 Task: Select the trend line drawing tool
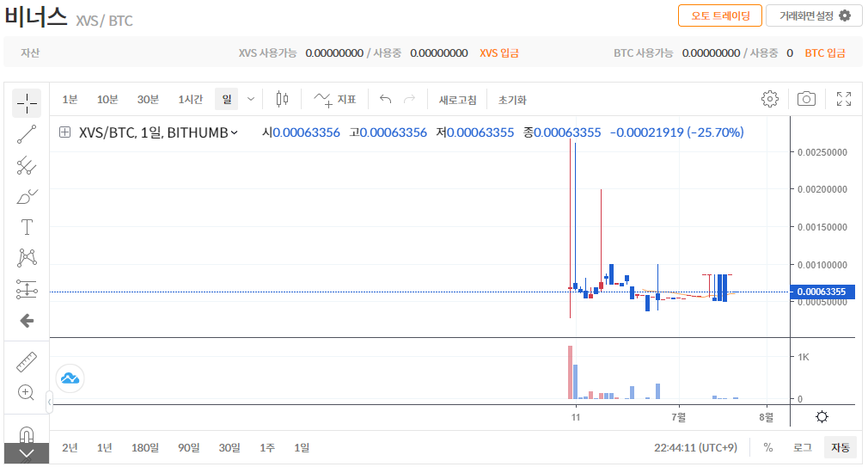[27, 134]
